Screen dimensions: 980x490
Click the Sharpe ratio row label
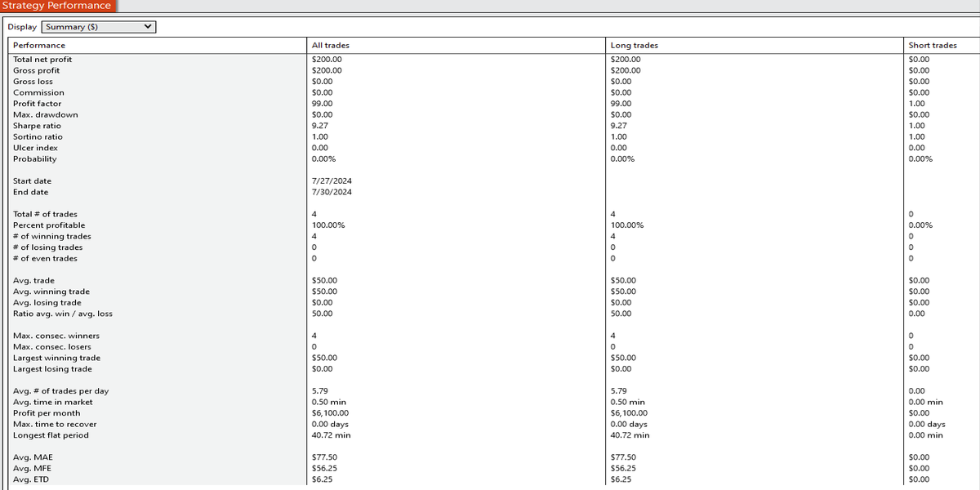(37, 126)
